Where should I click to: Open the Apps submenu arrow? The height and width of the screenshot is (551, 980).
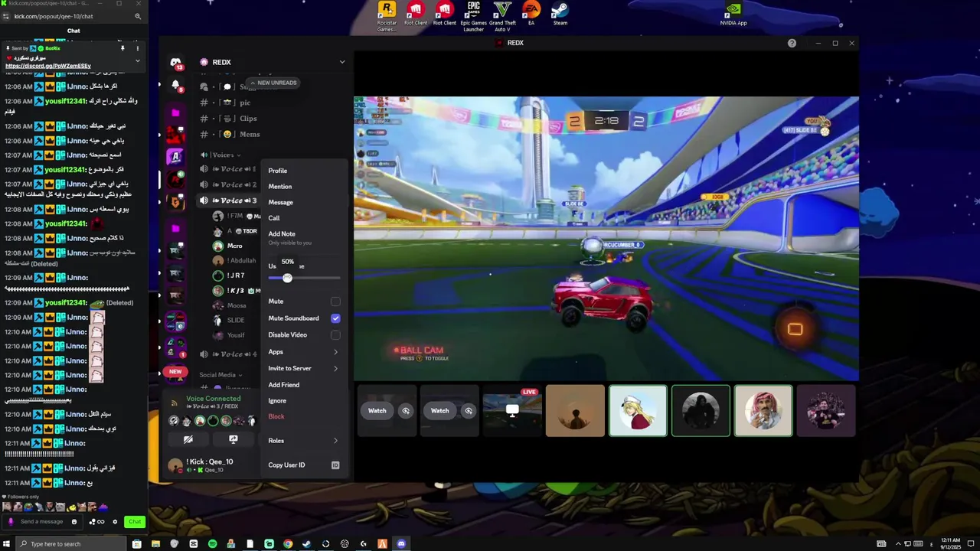(335, 352)
